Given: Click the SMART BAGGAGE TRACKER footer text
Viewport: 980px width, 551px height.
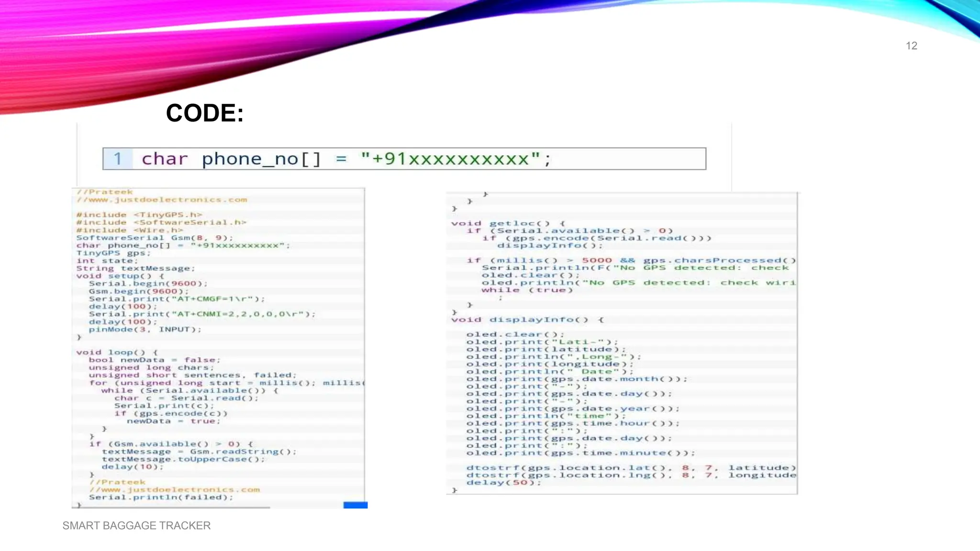Looking at the screenshot, I should click(136, 526).
